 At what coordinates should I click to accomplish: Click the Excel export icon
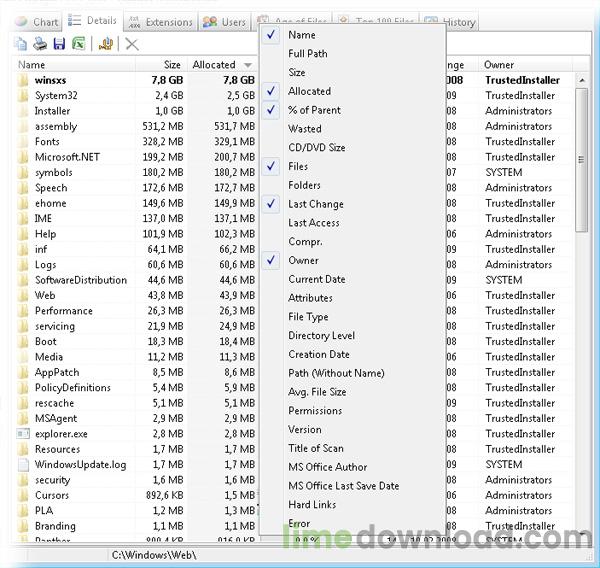pyautogui.click(x=80, y=44)
